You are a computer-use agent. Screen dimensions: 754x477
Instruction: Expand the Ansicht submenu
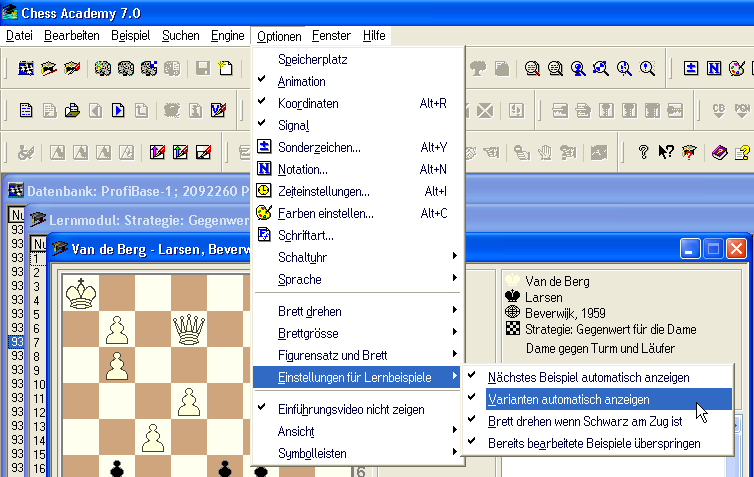357,431
